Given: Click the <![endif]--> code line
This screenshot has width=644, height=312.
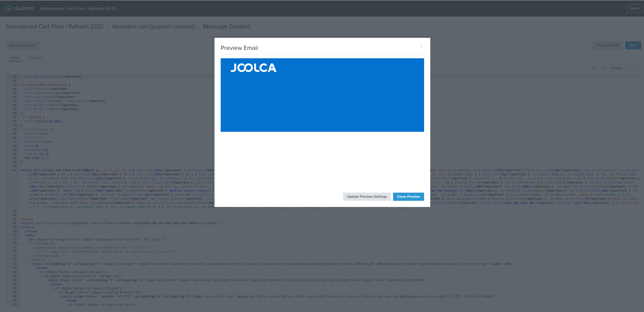Looking at the screenshot, I should click(x=39, y=260).
